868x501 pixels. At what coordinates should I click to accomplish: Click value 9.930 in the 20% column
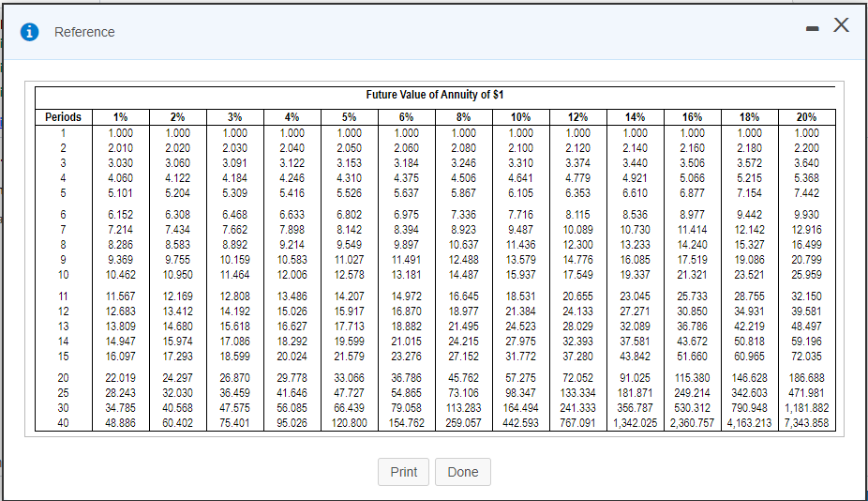[806, 215]
